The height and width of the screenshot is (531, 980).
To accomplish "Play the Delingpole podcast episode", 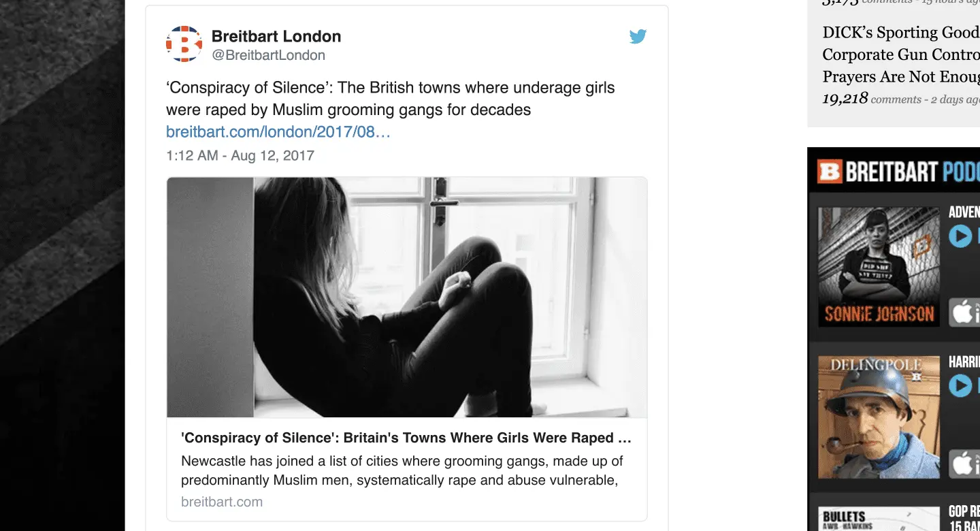I will [x=960, y=385].
